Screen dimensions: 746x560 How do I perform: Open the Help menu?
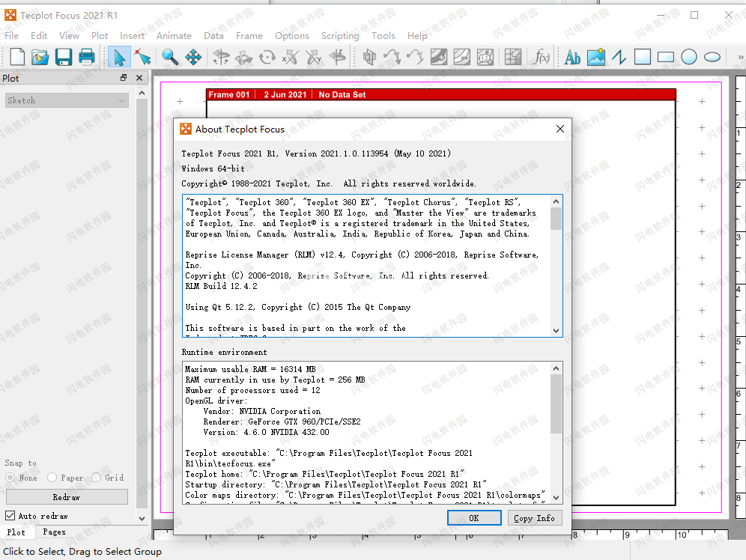coord(417,36)
